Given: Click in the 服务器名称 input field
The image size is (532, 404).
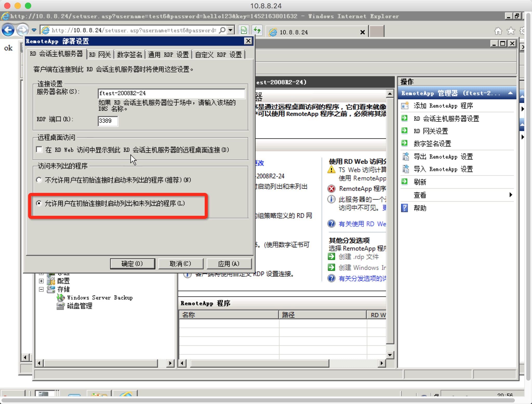Looking at the screenshot, I should pyautogui.click(x=171, y=93).
